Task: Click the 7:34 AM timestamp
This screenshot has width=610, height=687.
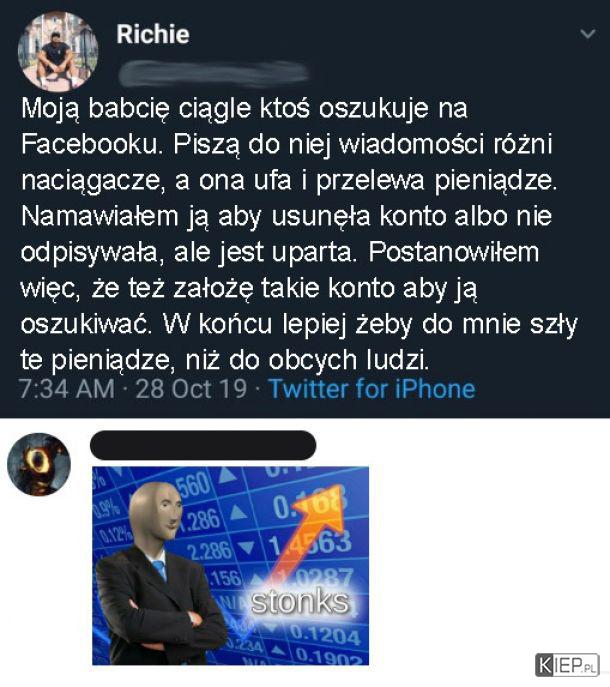Action: (67, 389)
